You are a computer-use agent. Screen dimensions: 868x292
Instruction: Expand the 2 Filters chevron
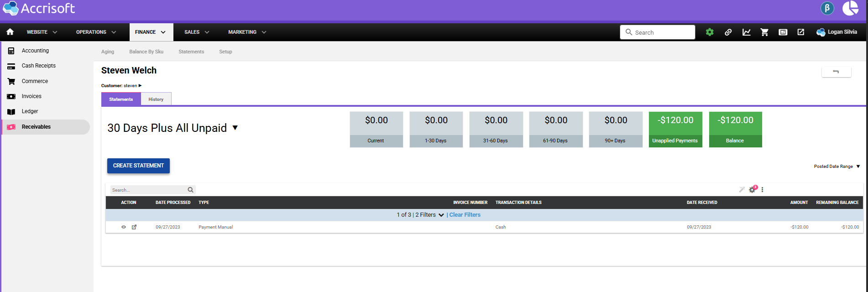pos(441,215)
